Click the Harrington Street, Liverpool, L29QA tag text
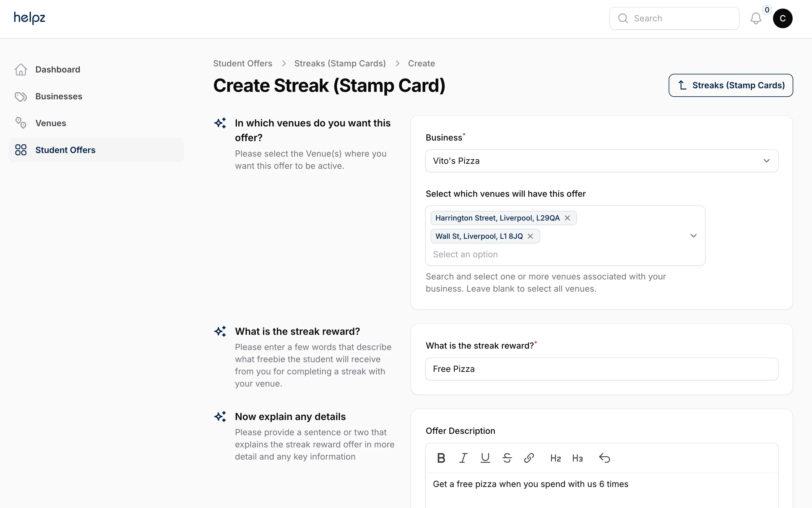812x508 pixels. pyautogui.click(x=497, y=218)
